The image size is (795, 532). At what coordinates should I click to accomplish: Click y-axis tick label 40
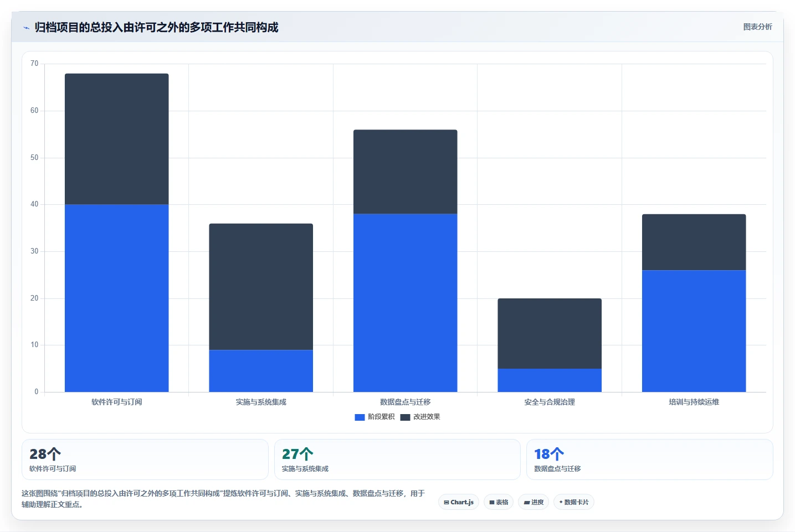[x=34, y=204]
